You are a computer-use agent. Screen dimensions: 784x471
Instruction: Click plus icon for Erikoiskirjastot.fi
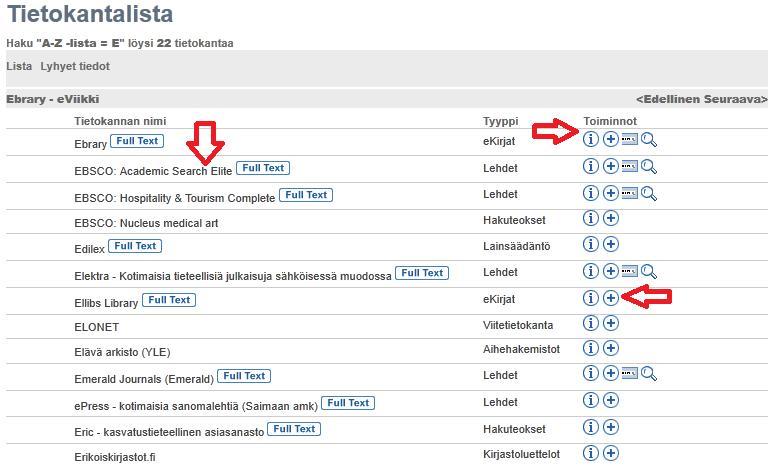pyautogui.click(x=610, y=453)
